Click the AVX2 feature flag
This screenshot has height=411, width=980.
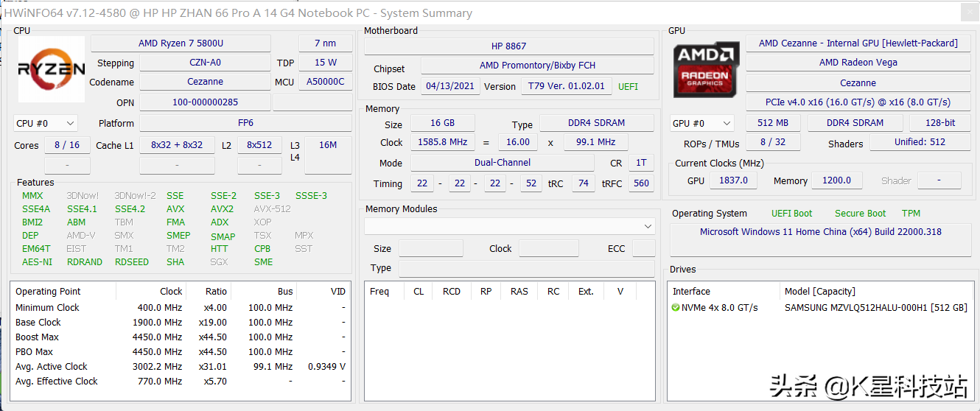pos(222,209)
